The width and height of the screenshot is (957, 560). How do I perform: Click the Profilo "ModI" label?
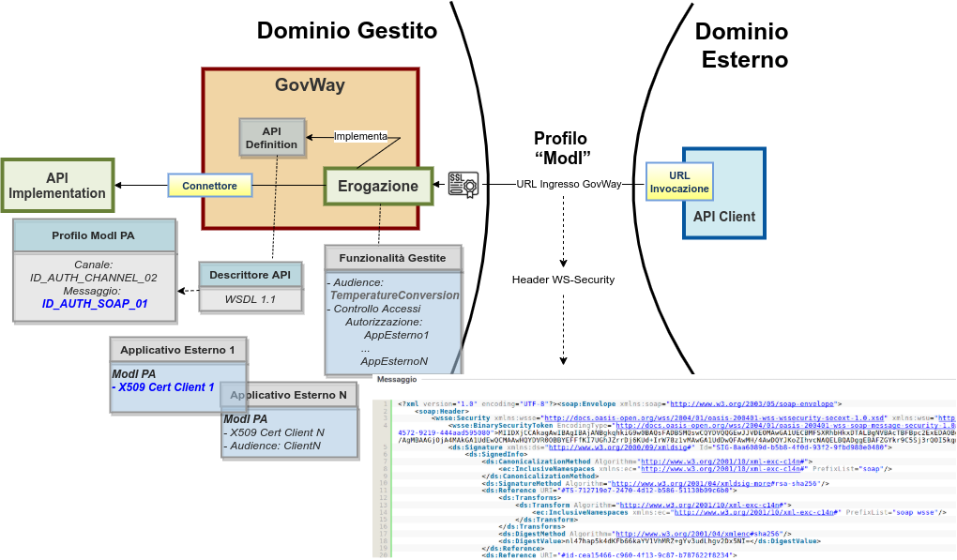561,148
